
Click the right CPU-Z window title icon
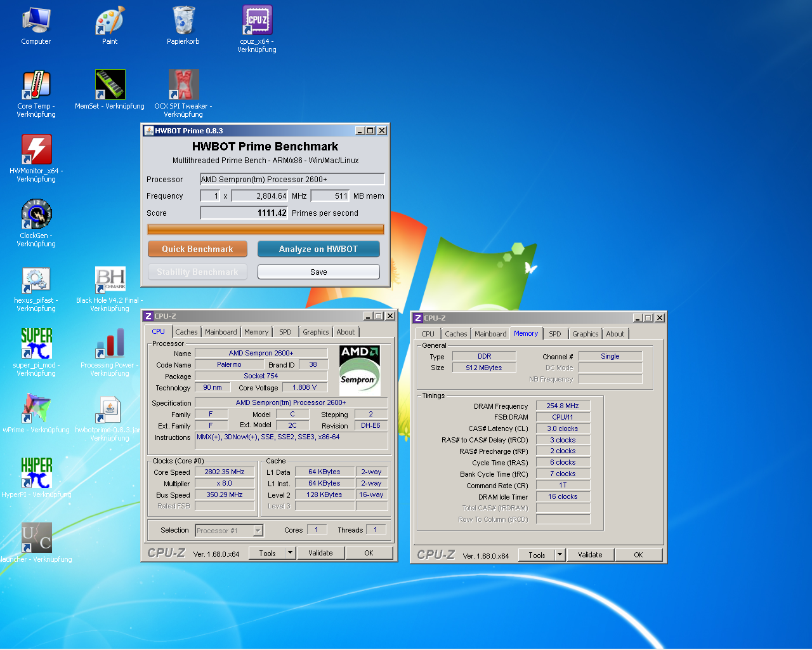pyautogui.click(x=417, y=318)
